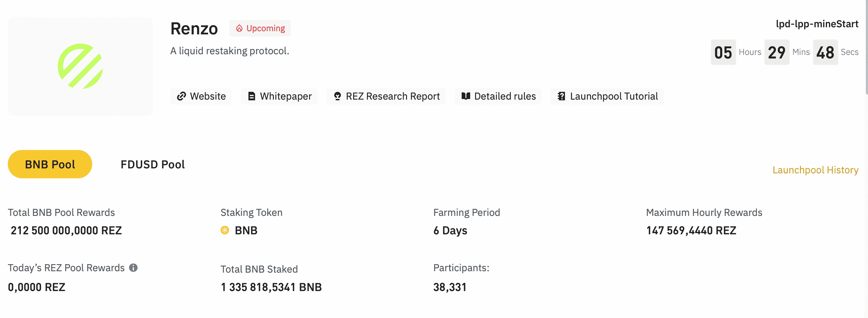This screenshot has height=318, width=868.
Task: Switch to the FDUSD Pool tab
Action: tap(152, 164)
